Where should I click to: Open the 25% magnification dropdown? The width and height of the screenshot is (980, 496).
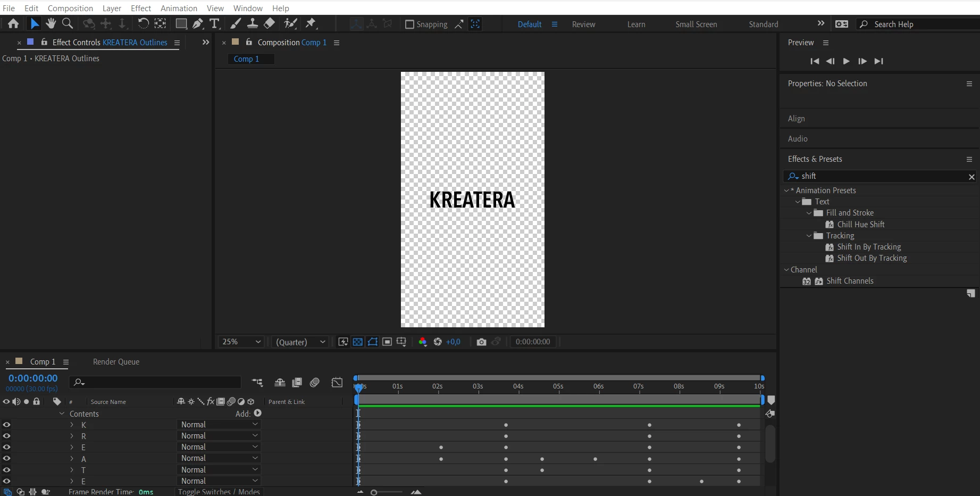[x=241, y=342]
